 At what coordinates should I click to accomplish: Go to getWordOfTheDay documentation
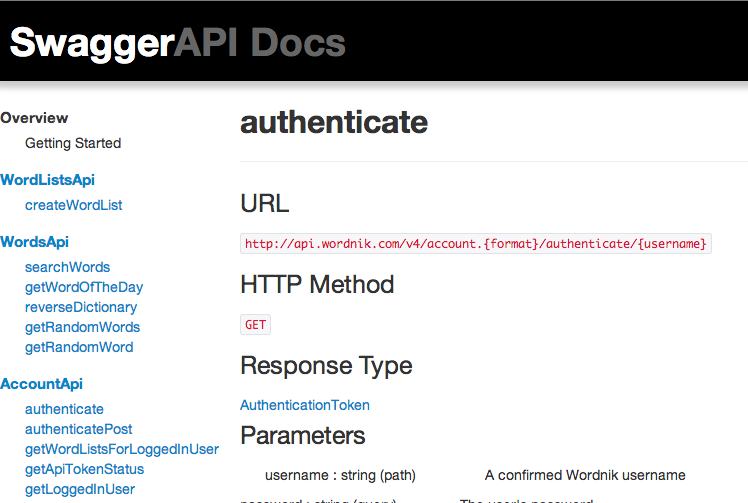click(x=84, y=287)
